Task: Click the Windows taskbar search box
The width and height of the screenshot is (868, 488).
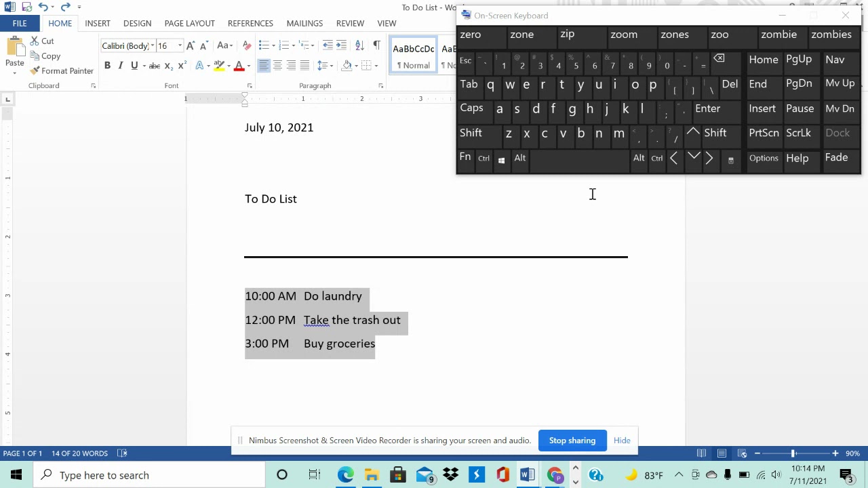Action: [149, 475]
